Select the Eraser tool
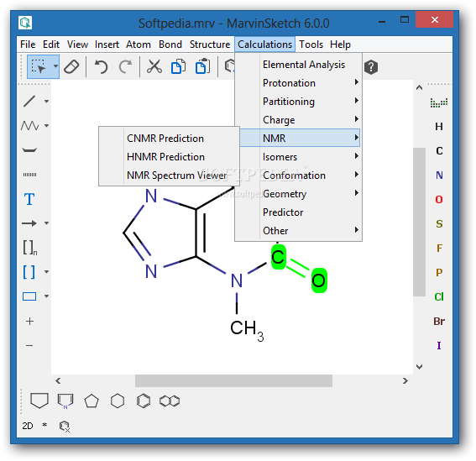The width and height of the screenshot is (476, 461). pos(71,66)
